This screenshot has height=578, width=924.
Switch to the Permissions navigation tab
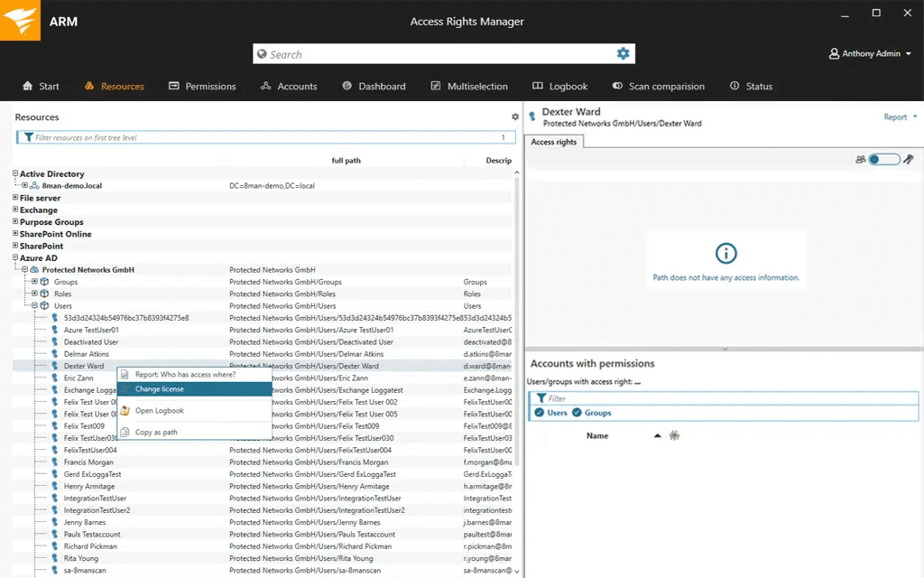pos(202,86)
